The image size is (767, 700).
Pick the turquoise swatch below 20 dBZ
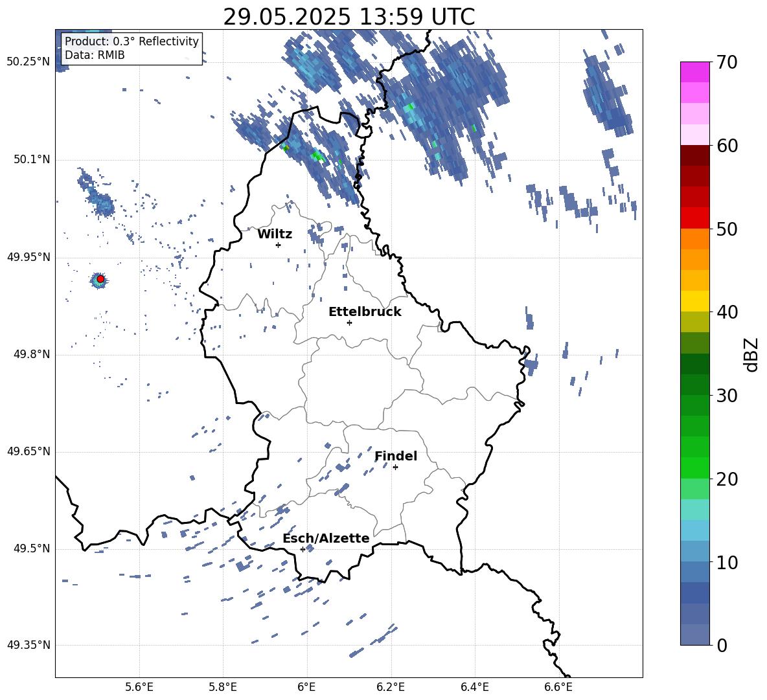[x=695, y=510]
